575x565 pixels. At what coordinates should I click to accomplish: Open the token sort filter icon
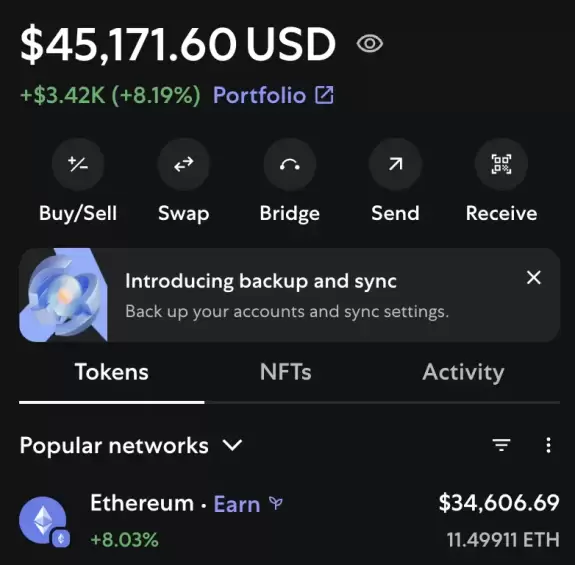[501, 445]
